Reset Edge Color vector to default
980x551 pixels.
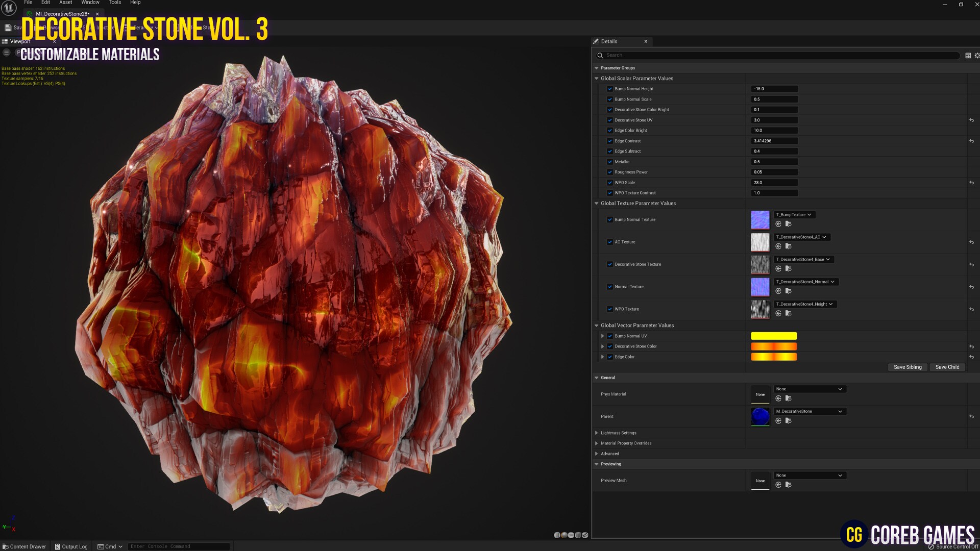tap(971, 357)
